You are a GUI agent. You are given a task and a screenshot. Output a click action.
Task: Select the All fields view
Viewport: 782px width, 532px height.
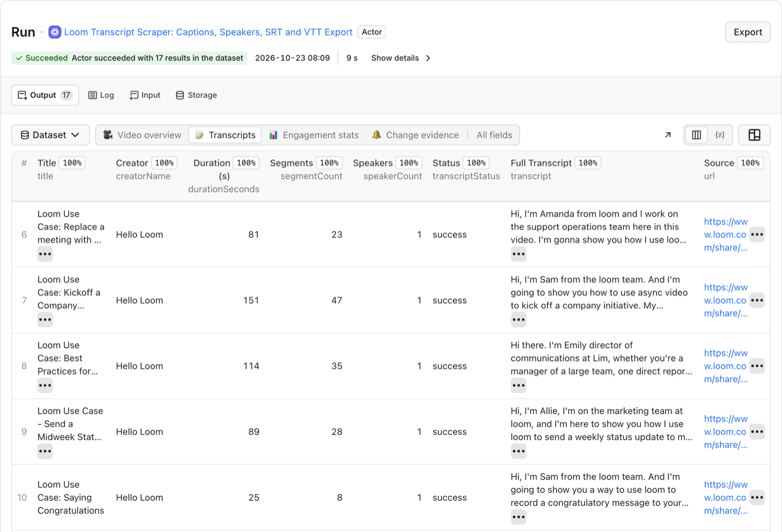click(494, 135)
